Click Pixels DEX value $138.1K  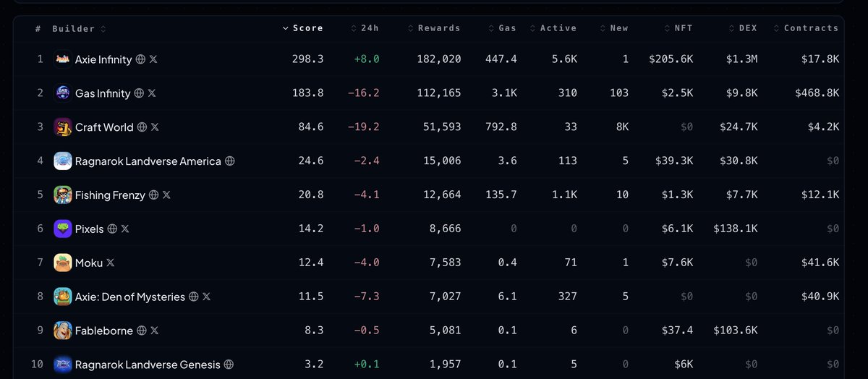734,229
